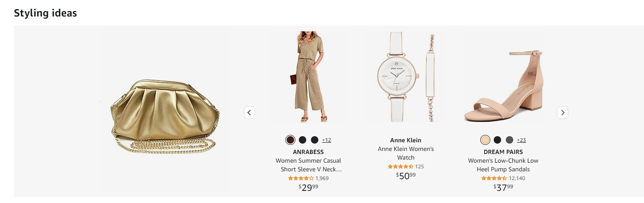Open the Anne Klein Women's Watch title link
This screenshot has height=203, width=644.
(x=406, y=153)
